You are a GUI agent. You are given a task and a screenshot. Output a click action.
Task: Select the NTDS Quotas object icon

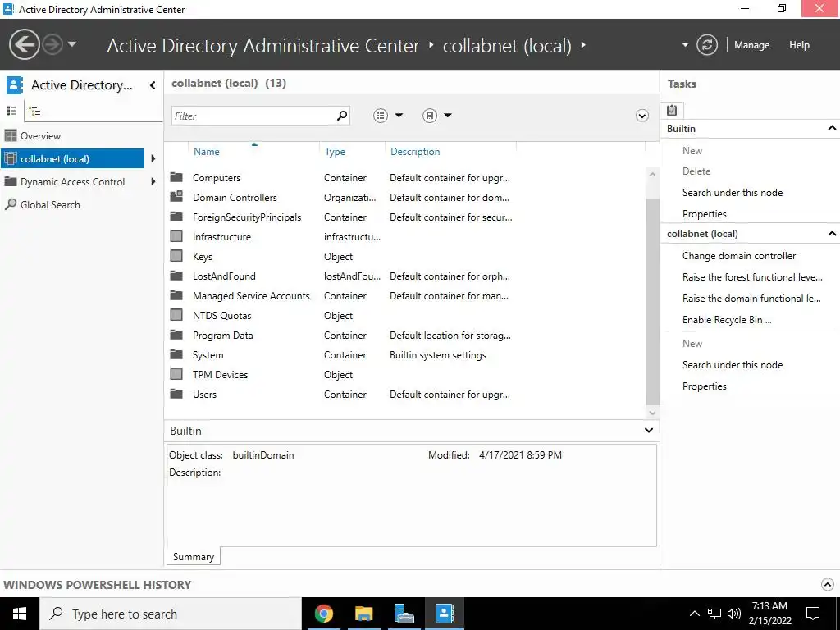point(176,315)
